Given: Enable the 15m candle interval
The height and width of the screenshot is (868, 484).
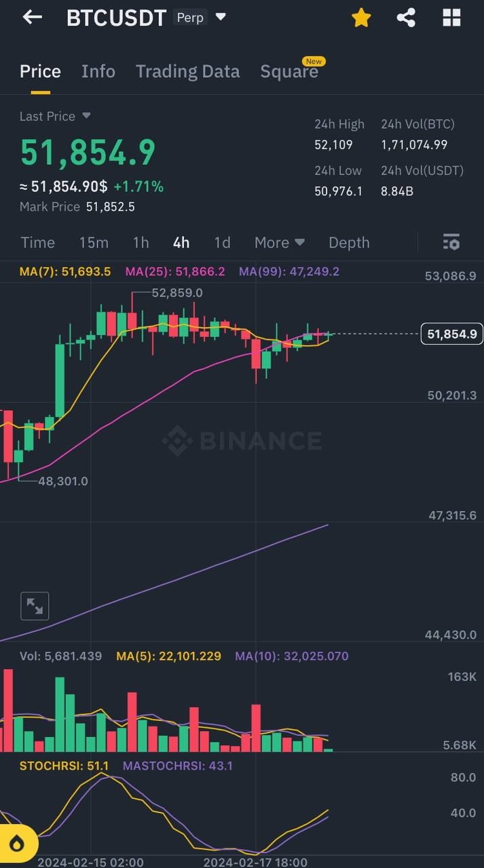Looking at the screenshot, I should click(94, 242).
